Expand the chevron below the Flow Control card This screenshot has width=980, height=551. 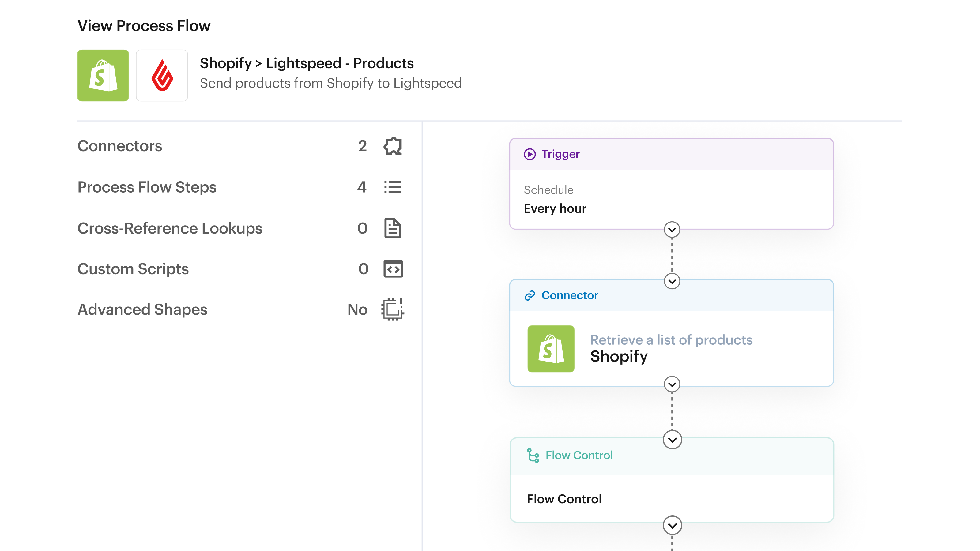pyautogui.click(x=672, y=526)
